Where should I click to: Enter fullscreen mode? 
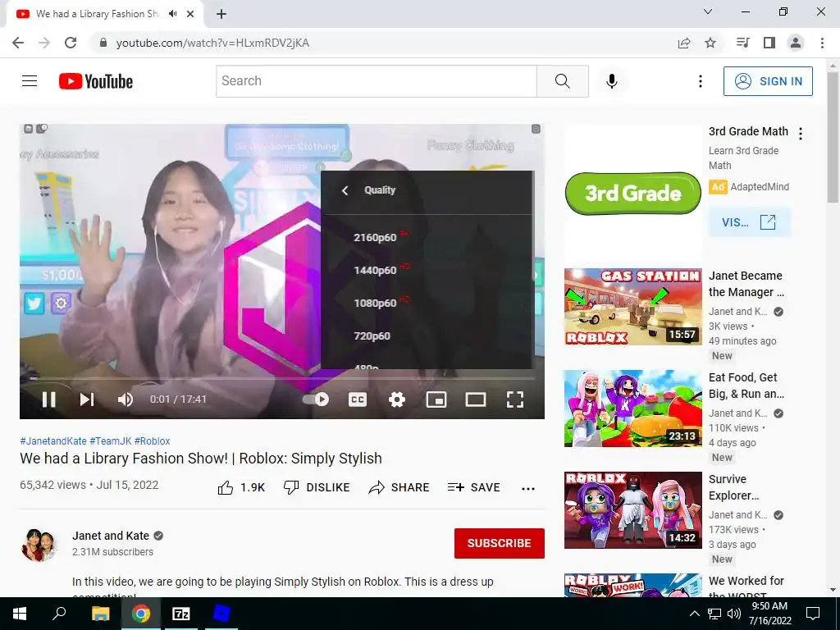click(515, 399)
